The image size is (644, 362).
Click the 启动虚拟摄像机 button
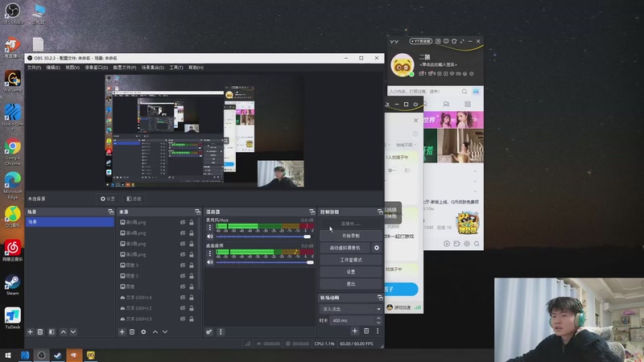click(x=345, y=248)
